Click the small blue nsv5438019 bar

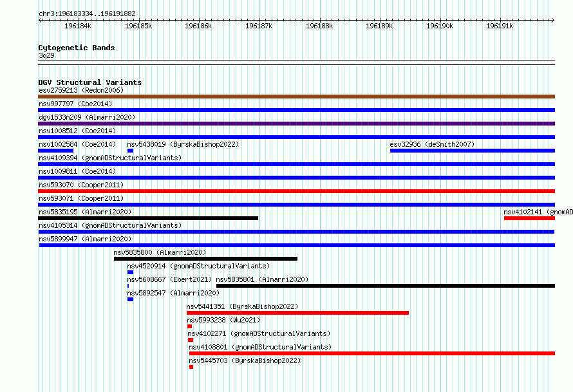130,151
